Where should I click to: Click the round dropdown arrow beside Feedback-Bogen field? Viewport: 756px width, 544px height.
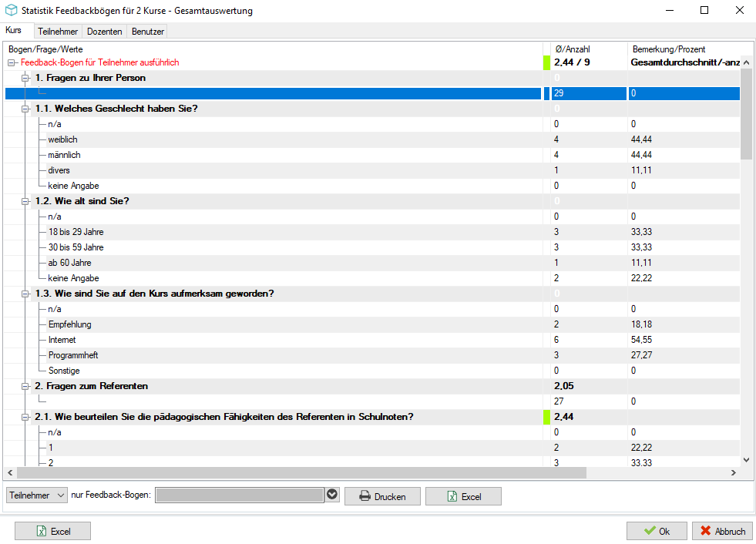332,495
